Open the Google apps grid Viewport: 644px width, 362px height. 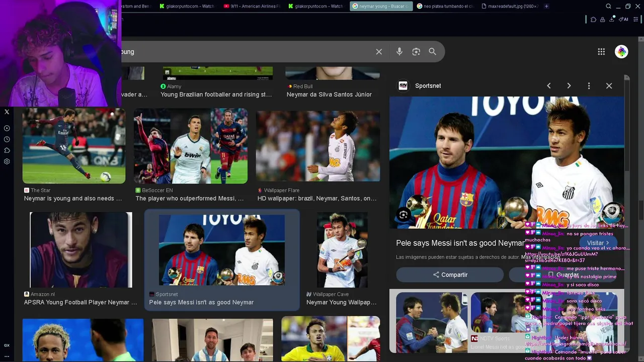(x=601, y=52)
